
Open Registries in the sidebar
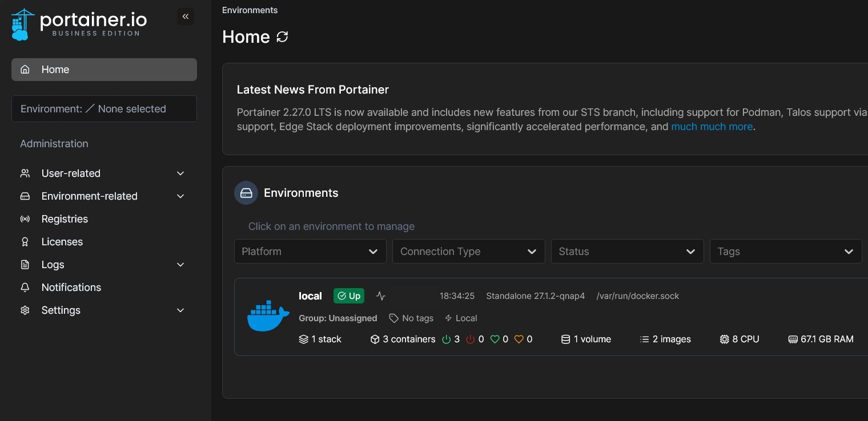point(104,219)
